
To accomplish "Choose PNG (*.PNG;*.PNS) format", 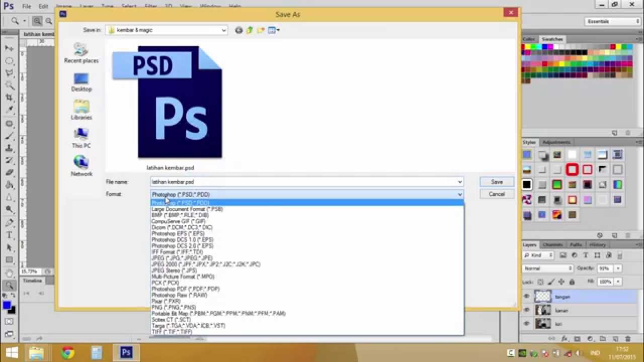I will point(307,307).
